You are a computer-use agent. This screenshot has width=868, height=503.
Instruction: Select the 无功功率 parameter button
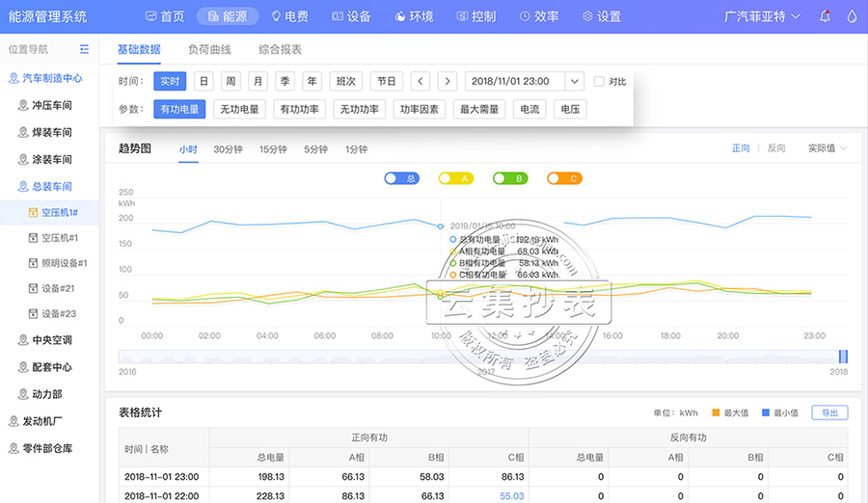pyautogui.click(x=360, y=110)
